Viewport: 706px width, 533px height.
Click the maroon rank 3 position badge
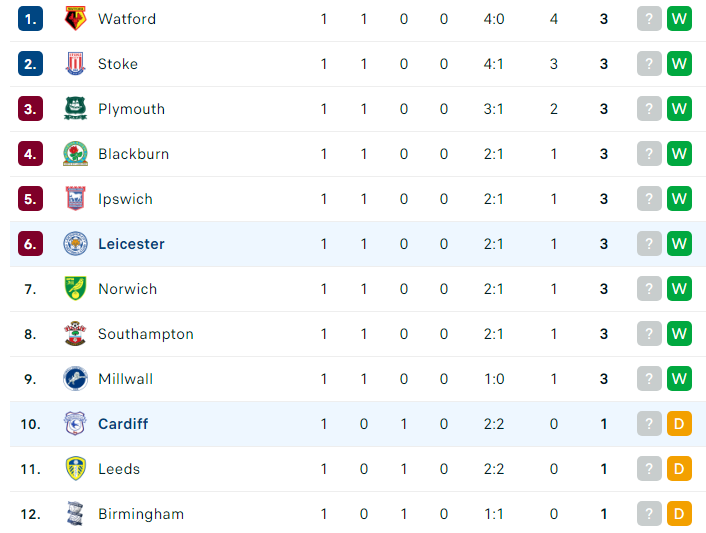point(30,108)
